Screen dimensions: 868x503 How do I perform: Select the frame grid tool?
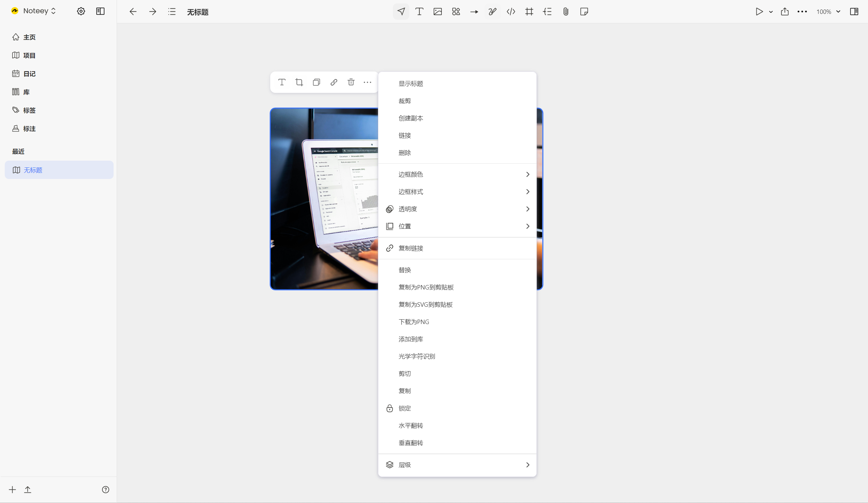(529, 12)
